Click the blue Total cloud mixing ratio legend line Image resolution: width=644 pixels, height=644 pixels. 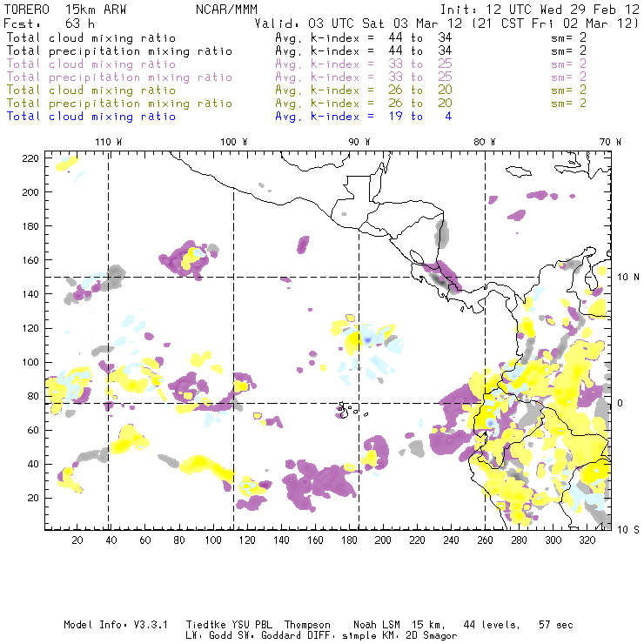pos(91,116)
